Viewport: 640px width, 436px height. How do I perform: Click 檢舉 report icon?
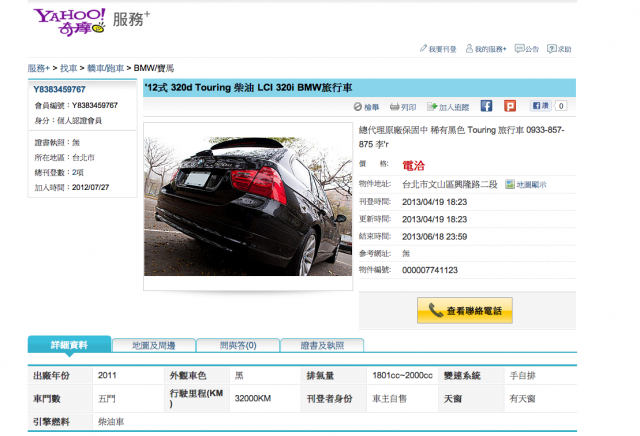click(366, 107)
